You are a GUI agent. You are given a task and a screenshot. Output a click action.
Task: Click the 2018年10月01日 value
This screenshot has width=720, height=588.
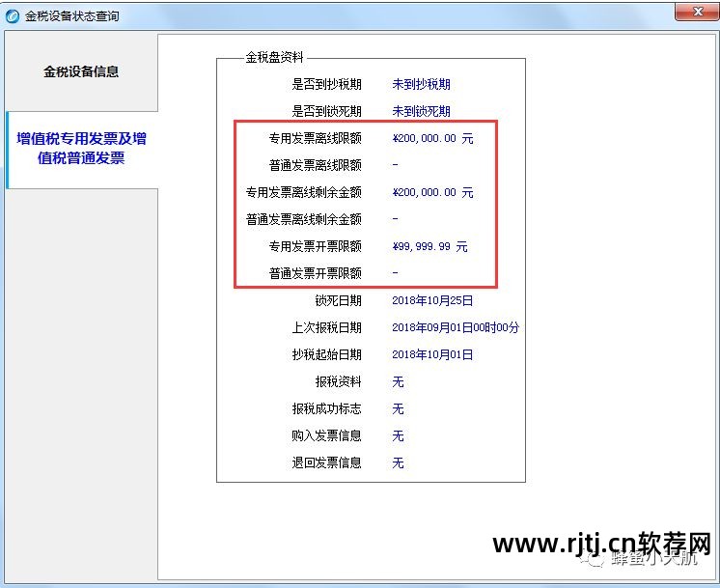(432, 354)
